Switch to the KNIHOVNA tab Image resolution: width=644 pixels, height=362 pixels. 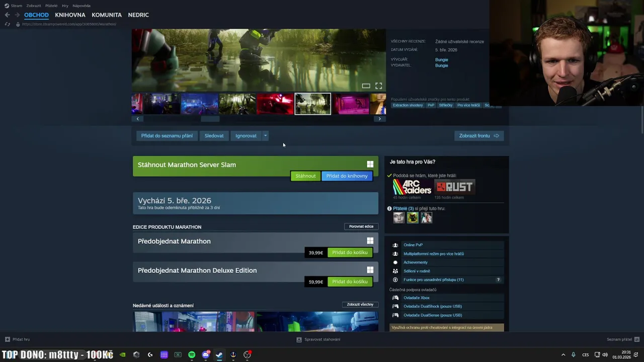[70, 15]
